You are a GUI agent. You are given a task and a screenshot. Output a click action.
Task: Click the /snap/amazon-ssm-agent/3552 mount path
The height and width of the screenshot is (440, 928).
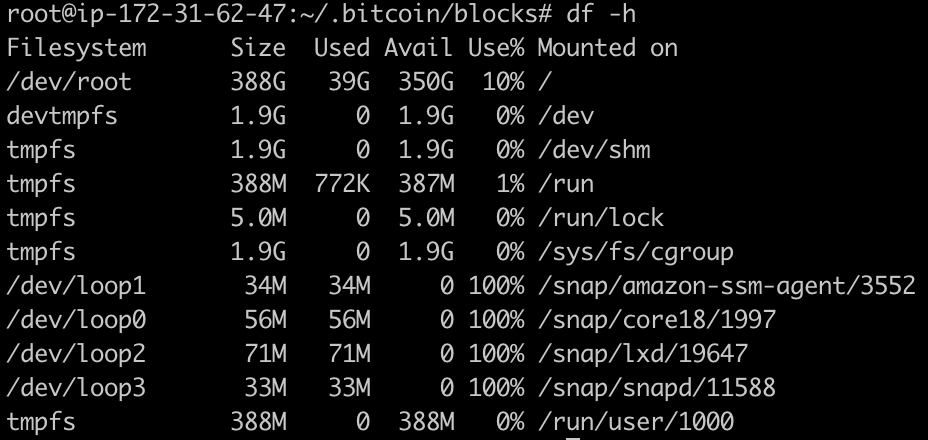[727, 287]
